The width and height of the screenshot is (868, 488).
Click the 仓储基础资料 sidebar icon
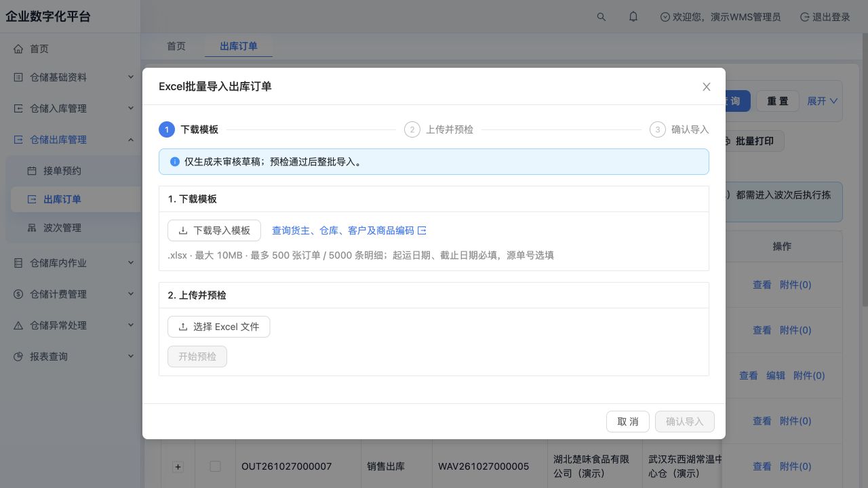click(x=18, y=77)
